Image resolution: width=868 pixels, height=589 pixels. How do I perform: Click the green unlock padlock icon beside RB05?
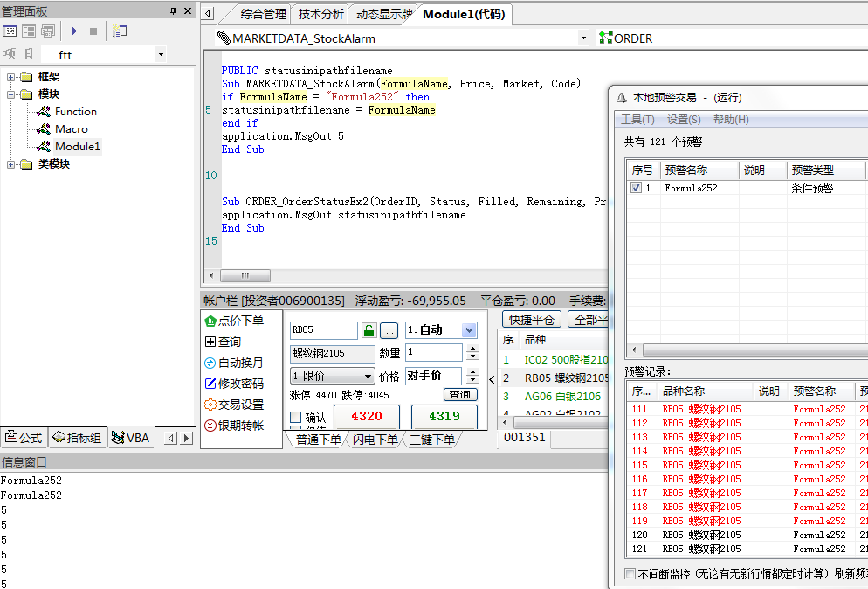[369, 331]
